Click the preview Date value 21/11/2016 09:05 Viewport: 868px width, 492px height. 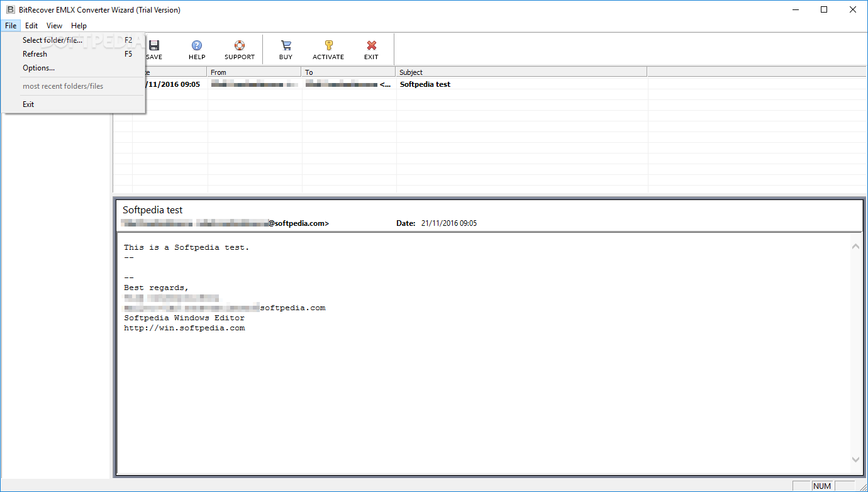point(449,223)
